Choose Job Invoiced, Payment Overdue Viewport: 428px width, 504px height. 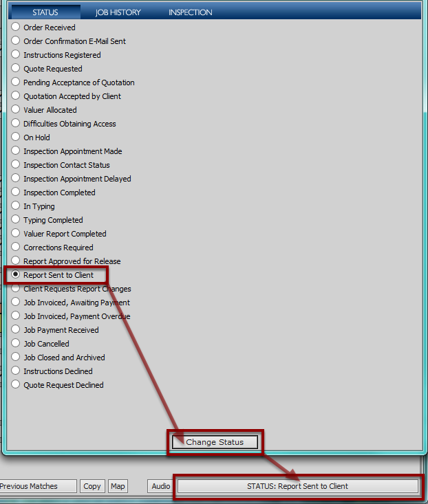(15, 316)
